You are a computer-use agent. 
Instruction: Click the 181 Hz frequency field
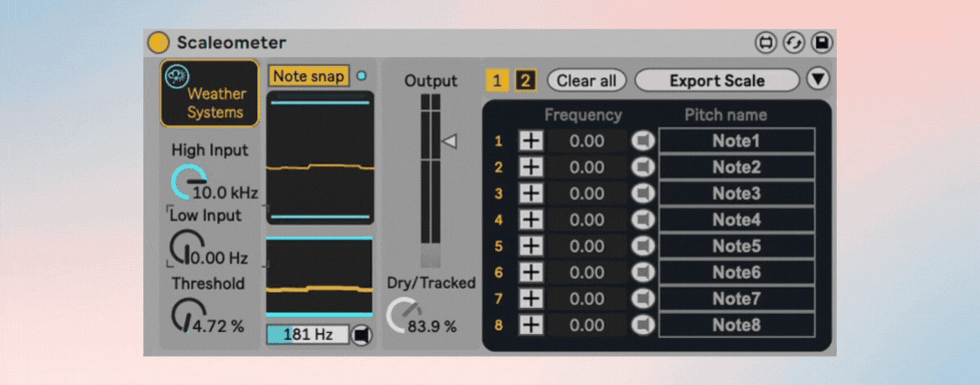pos(306,335)
